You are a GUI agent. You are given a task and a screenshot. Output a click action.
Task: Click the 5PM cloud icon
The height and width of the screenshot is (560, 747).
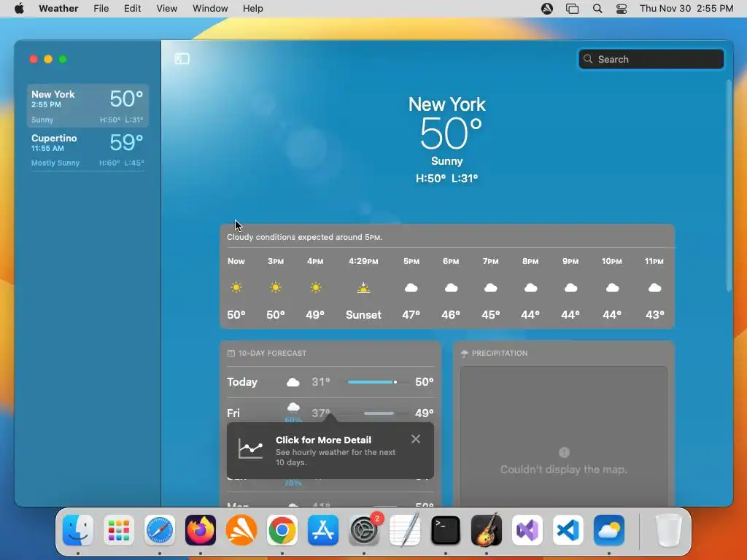(411, 287)
